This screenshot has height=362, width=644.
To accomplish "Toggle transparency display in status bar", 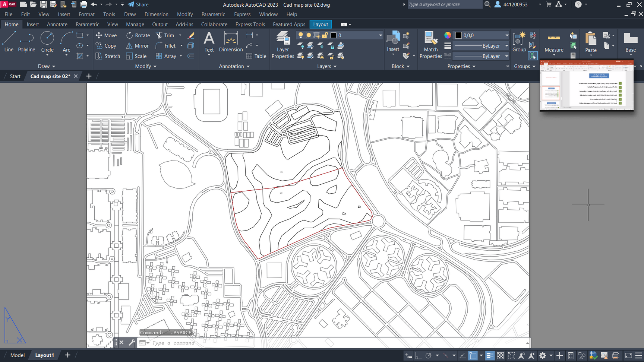I will pos(501,356).
